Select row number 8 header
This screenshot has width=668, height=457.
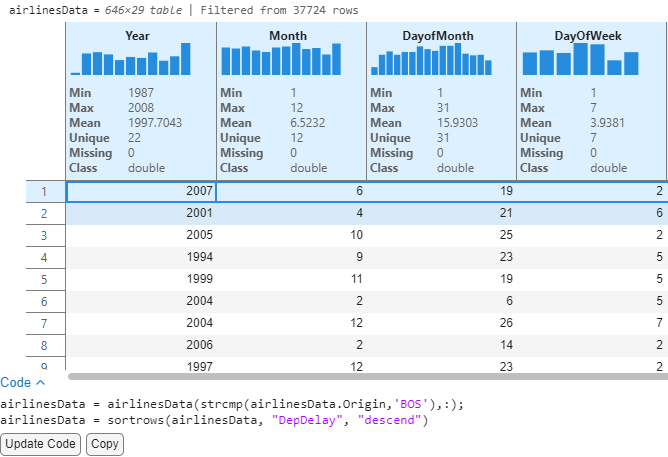(44, 345)
